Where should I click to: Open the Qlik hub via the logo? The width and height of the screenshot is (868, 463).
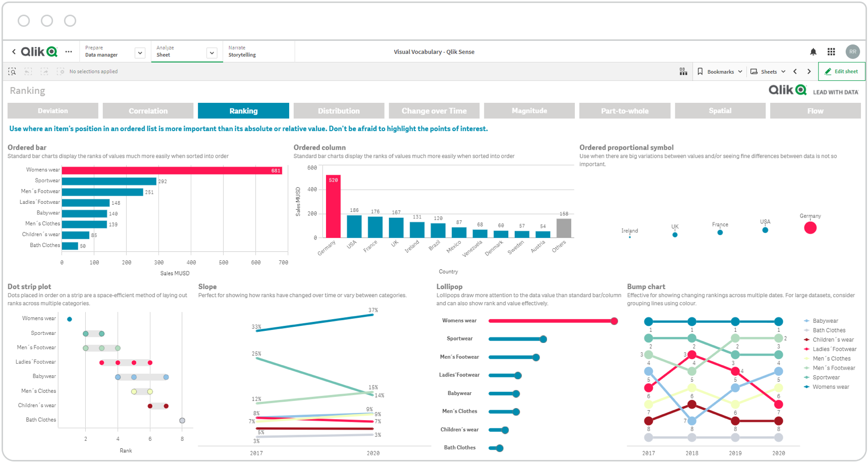click(x=39, y=51)
